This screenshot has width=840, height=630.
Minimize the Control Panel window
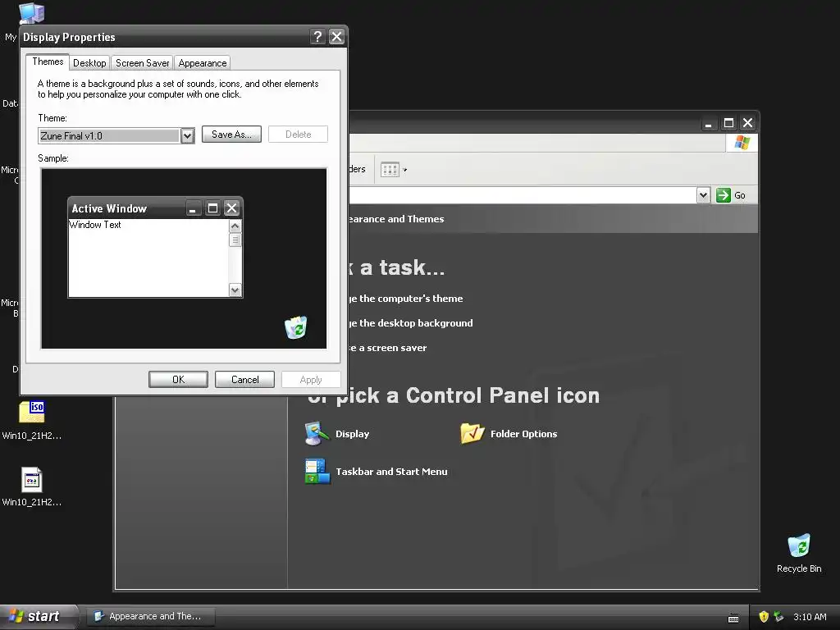tap(708, 123)
